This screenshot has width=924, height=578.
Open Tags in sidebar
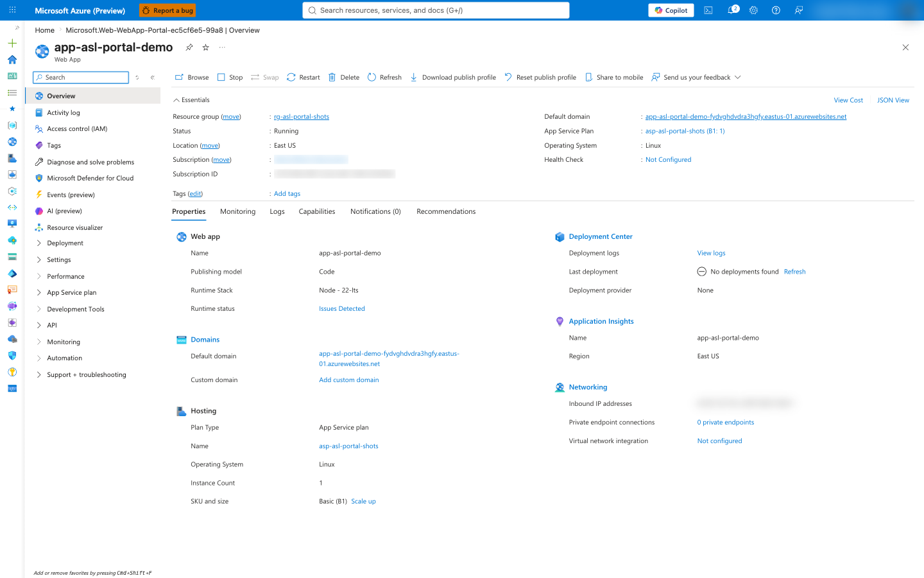pos(93,146)
